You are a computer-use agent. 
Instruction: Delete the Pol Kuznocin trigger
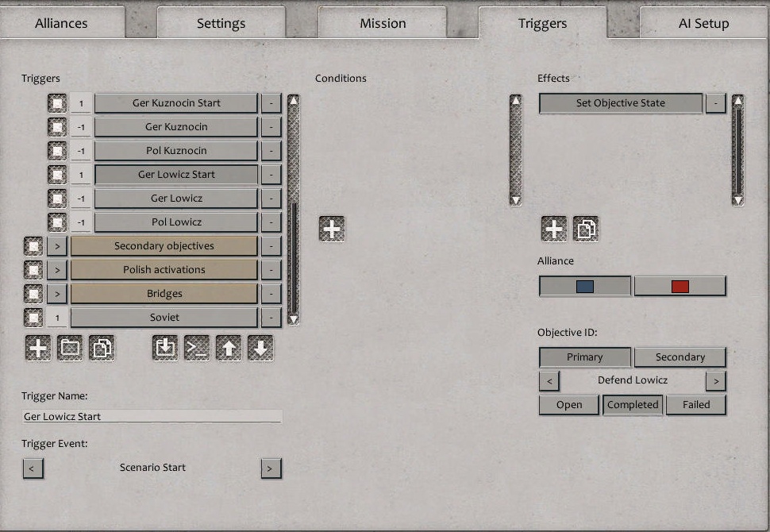pos(271,151)
